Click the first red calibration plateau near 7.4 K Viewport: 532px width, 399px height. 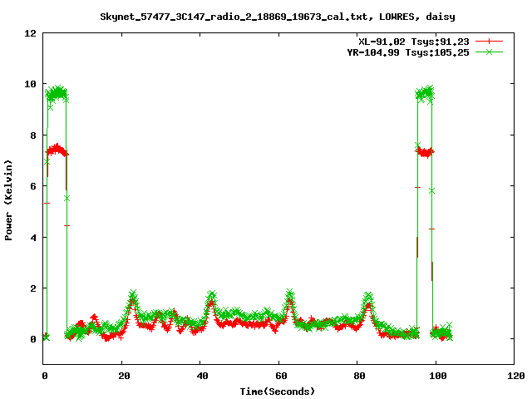(57, 150)
